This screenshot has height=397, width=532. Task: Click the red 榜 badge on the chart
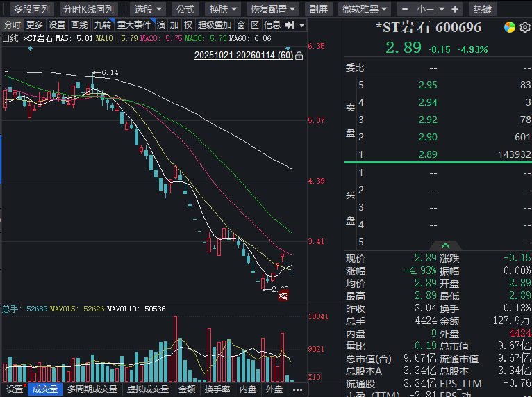[283, 298]
